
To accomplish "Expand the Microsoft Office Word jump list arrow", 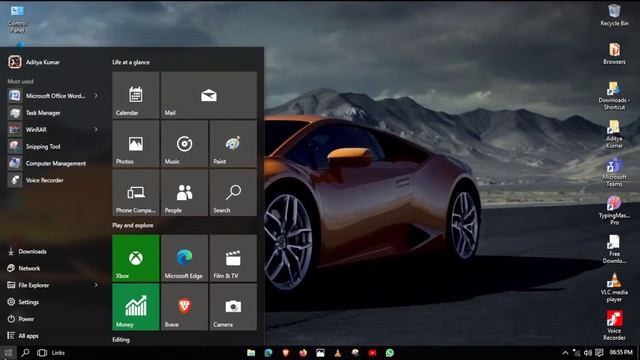I will coord(96,96).
